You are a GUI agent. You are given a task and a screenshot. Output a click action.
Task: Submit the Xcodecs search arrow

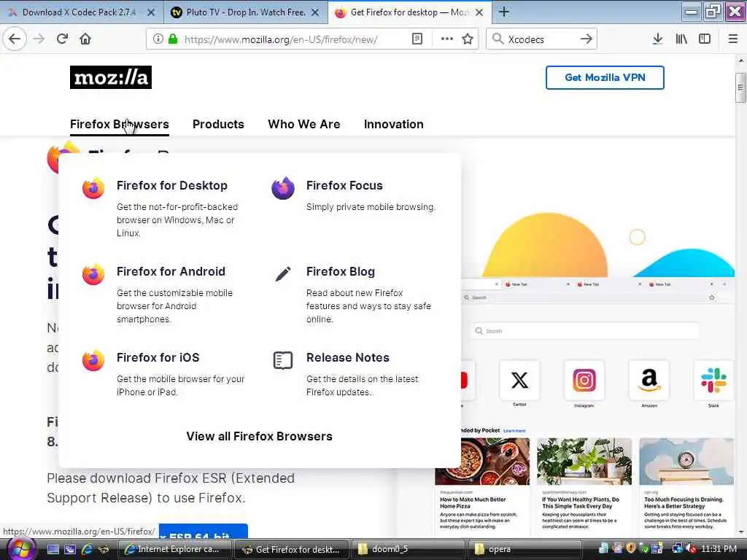(x=586, y=39)
